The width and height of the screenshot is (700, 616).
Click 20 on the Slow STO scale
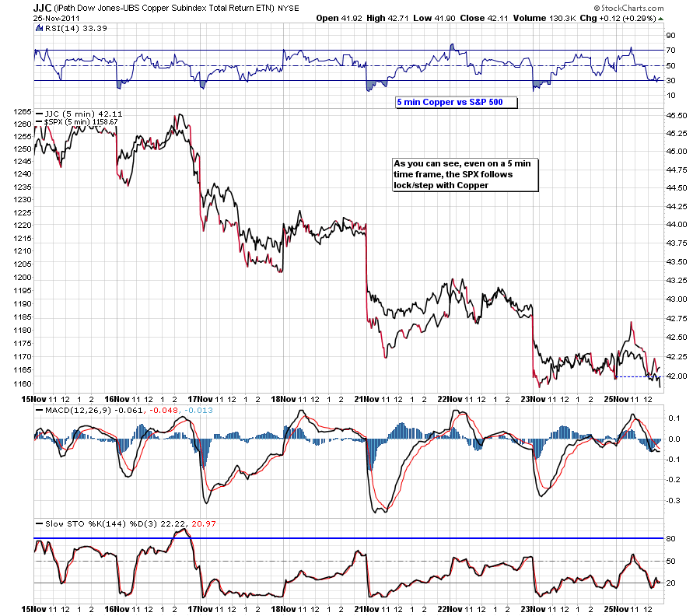pos(670,583)
